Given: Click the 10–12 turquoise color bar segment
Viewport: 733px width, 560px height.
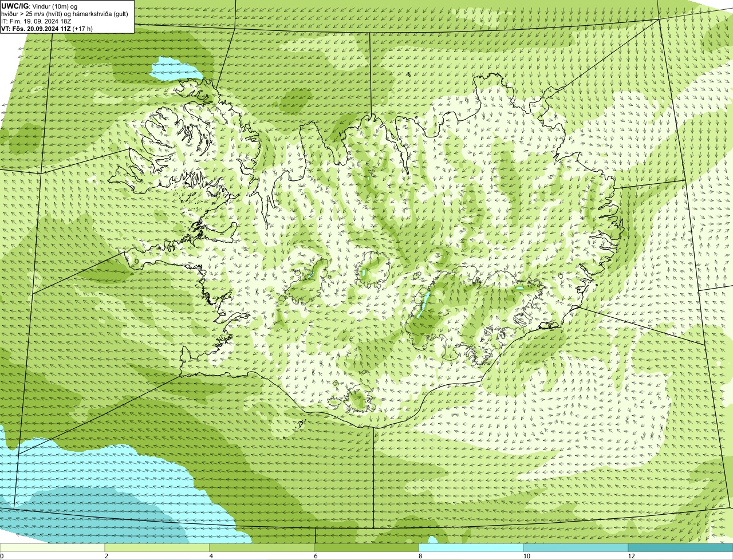Looking at the screenshot, I should [576, 547].
